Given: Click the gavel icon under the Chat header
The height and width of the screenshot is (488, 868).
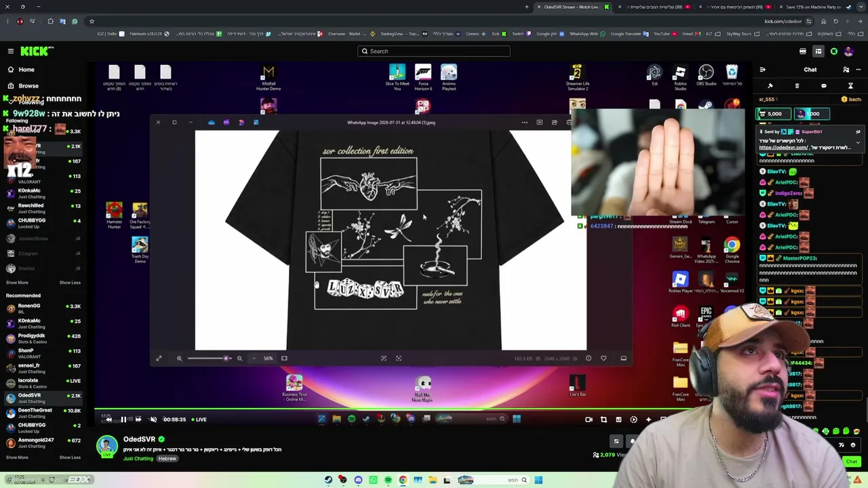Looking at the screenshot, I should click(770, 86).
